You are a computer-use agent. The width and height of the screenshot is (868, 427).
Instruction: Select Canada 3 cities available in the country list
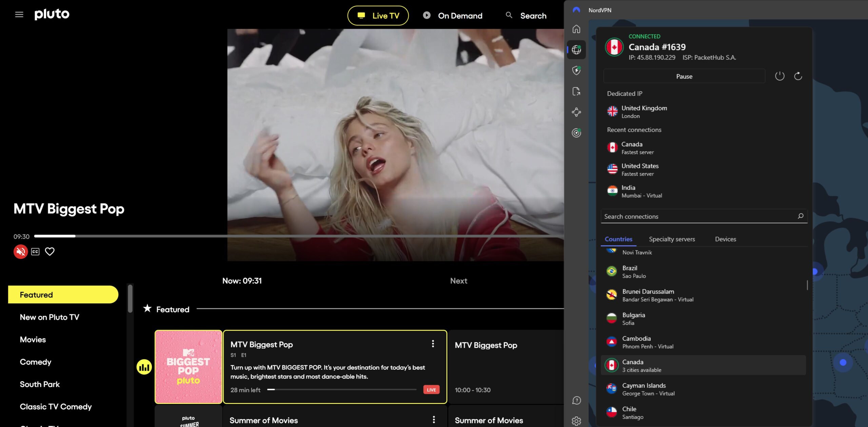[x=703, y=365]
